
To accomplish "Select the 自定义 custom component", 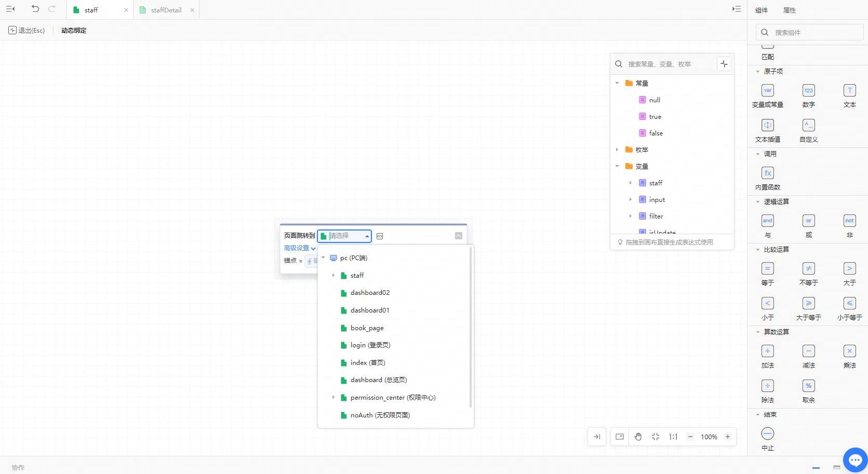I will pos(809,125).
